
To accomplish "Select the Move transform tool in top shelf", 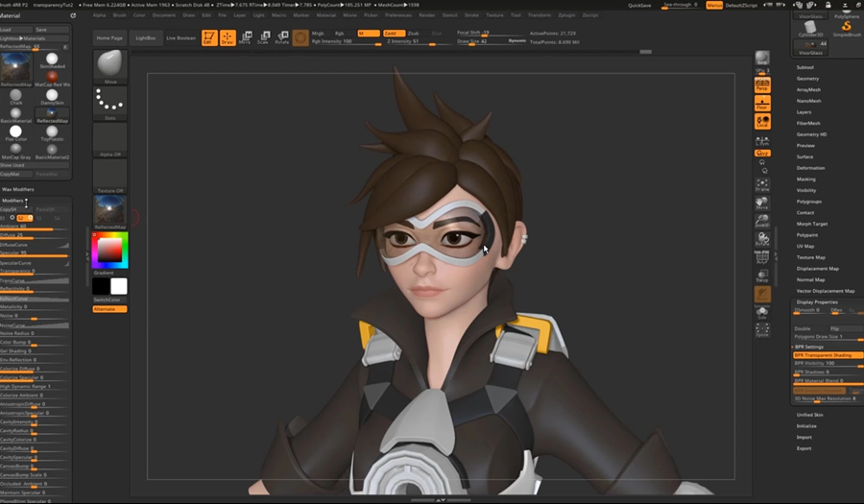I will click(246, 37).
